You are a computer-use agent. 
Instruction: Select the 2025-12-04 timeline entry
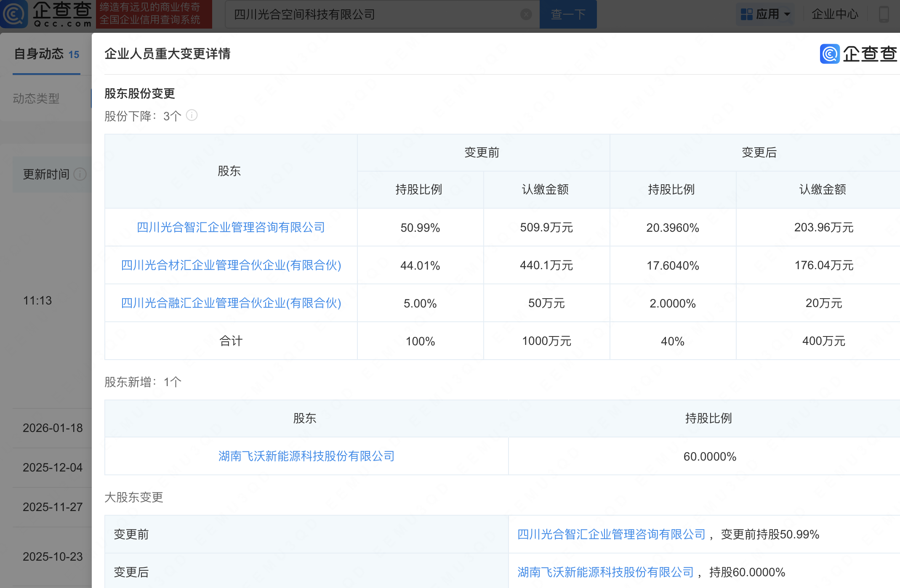[53, 467]
